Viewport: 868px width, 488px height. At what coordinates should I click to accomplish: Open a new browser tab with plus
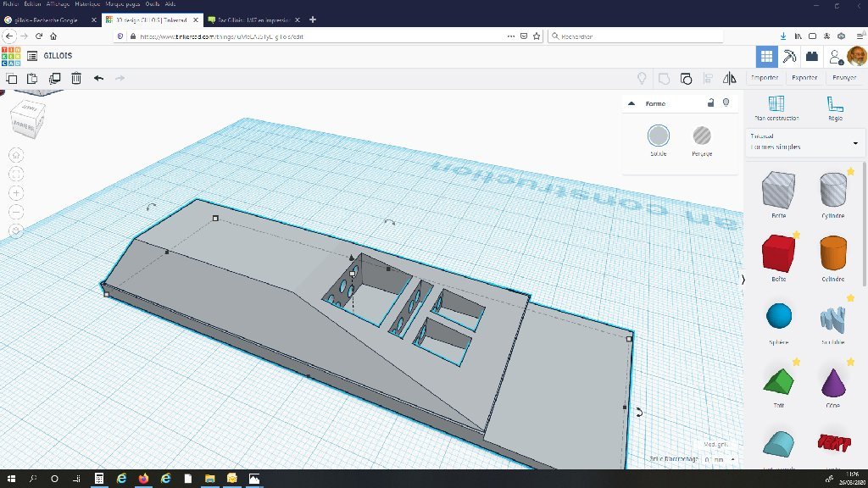coord(313,19)
